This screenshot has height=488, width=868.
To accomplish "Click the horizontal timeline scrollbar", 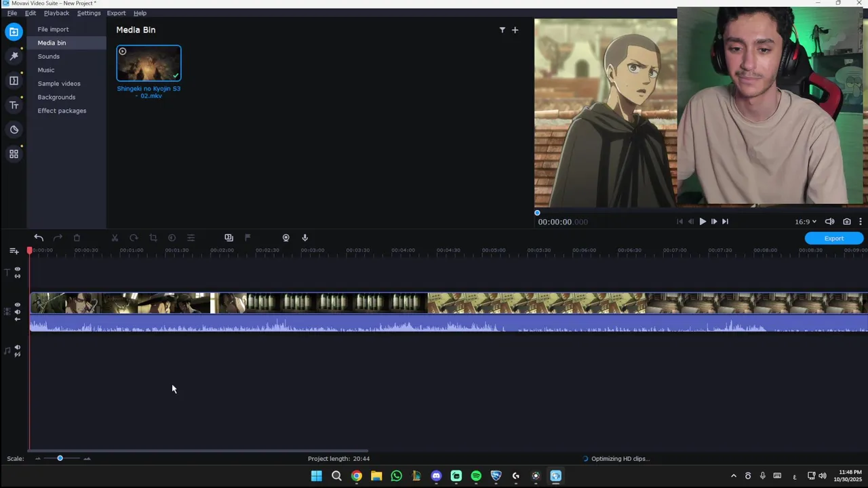I will 199,451.
